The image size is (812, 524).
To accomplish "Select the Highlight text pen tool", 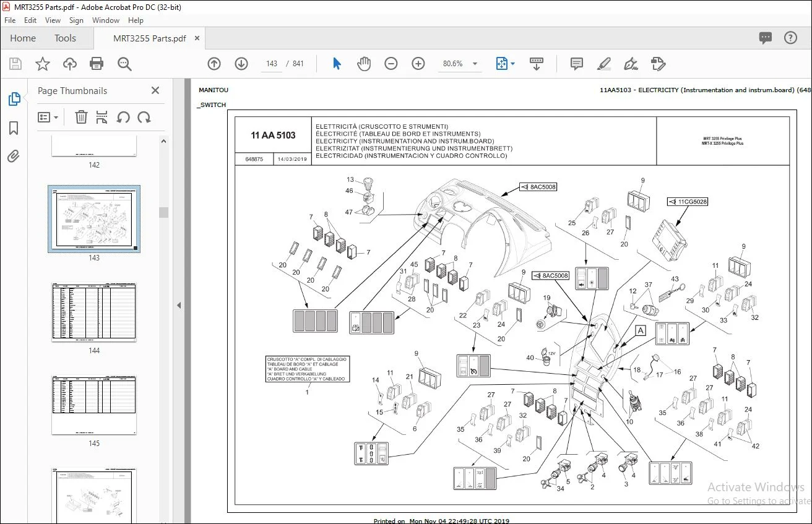I will pos(603,64).
